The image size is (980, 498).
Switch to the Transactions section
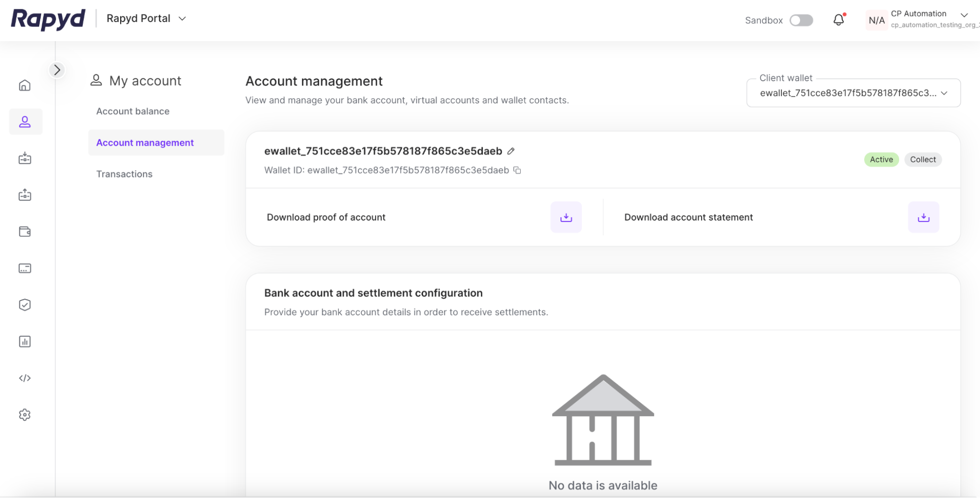pyautogui.click(x=124, y=174)
